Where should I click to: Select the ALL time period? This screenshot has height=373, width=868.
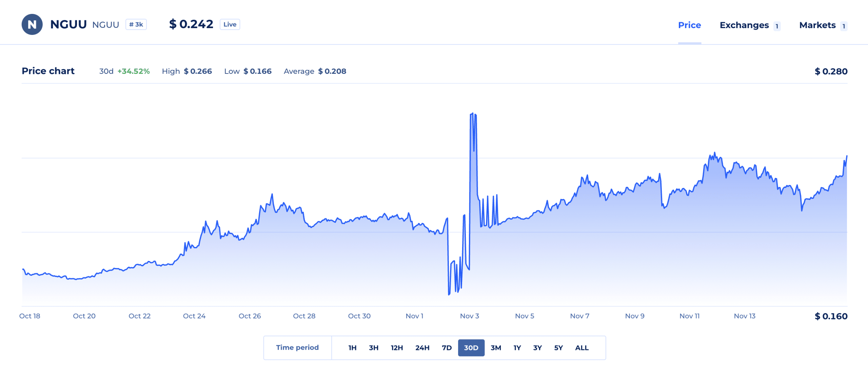[582, 348]
